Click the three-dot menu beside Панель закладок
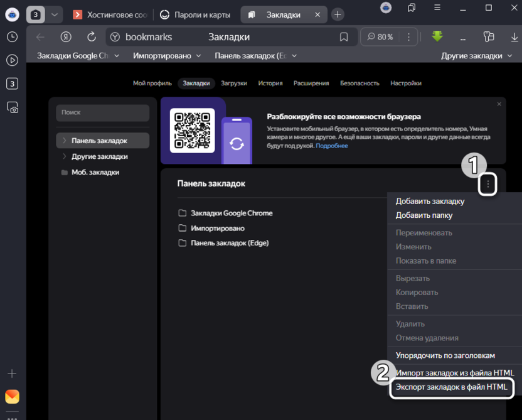 [487, 184]
